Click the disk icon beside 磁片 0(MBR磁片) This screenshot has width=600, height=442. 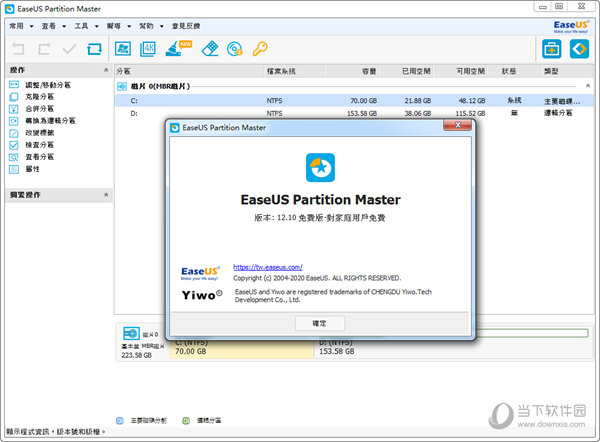[122, 86]
